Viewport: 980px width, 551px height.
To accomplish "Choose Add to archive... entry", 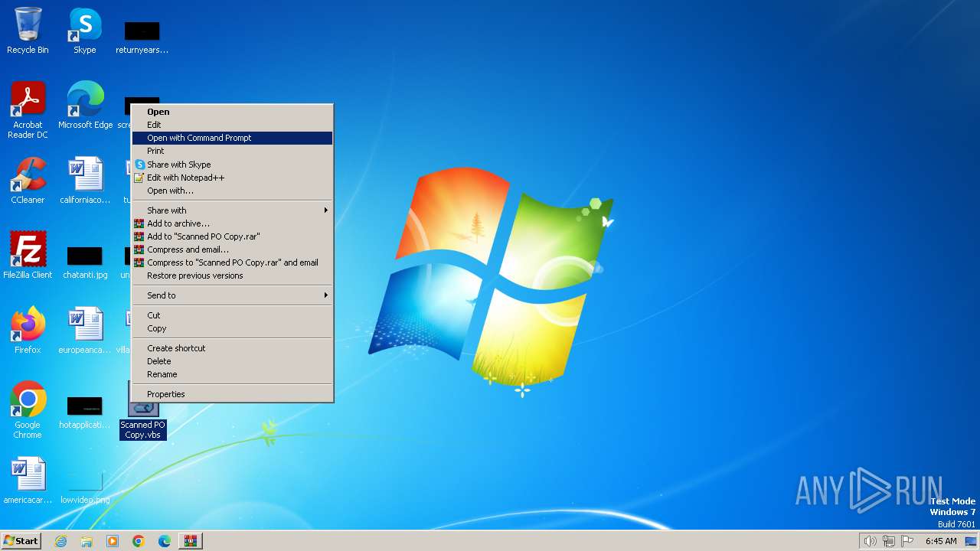I will click(x=232, y=223).
